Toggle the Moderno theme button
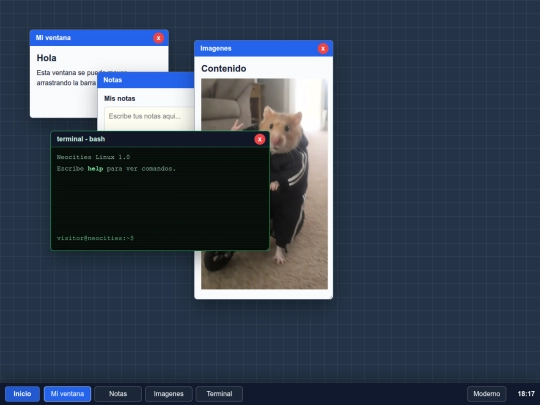 pyautogui.click(x=487, y=394)
